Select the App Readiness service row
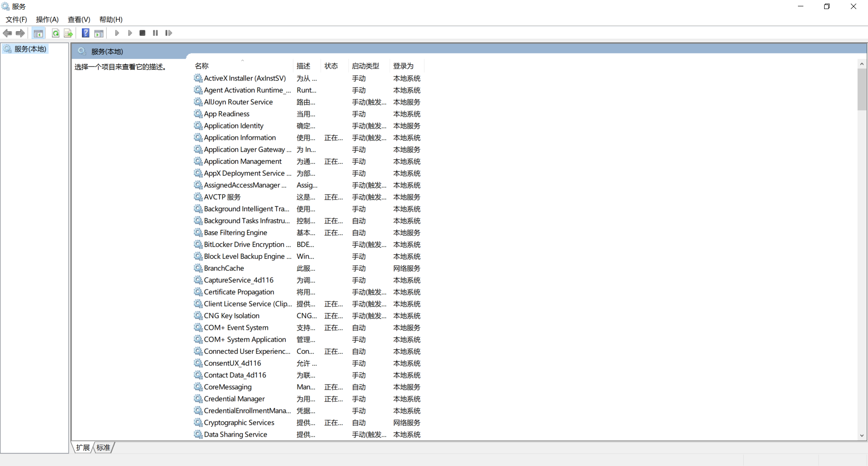 pyautogui.click(x=309, y=114)
